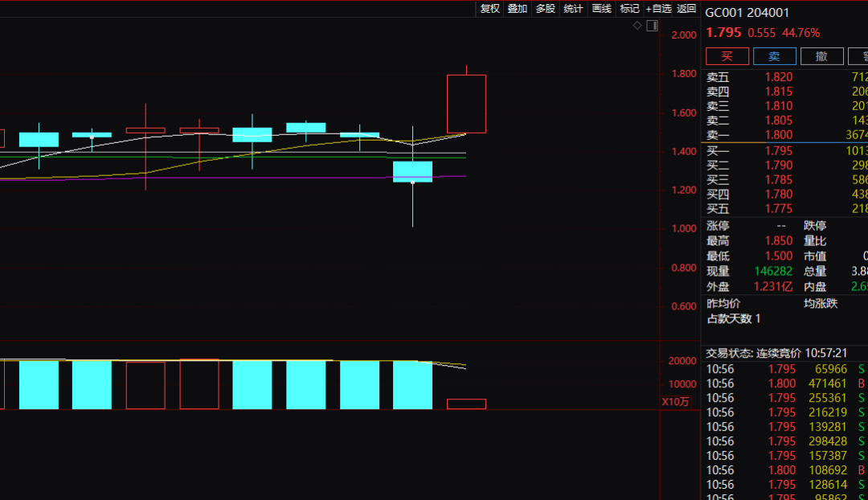Select the 多股 multi-stock view
This screenshot has width=868, height=500.
545,8
